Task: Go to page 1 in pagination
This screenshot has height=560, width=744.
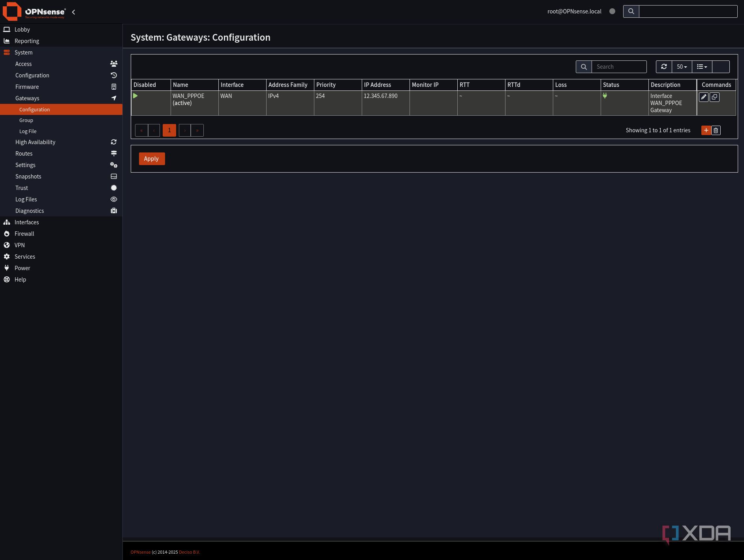Action: (x=169, y=130)
